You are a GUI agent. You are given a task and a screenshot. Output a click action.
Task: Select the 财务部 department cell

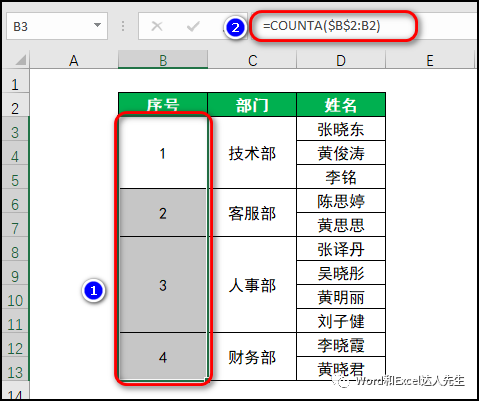[252, 357]
